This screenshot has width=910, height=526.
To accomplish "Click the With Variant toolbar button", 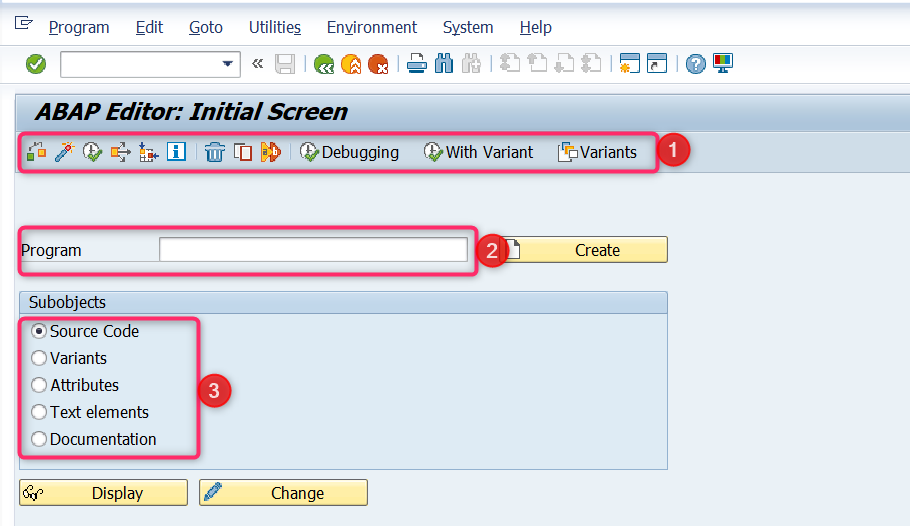I will tap(478, 152).
